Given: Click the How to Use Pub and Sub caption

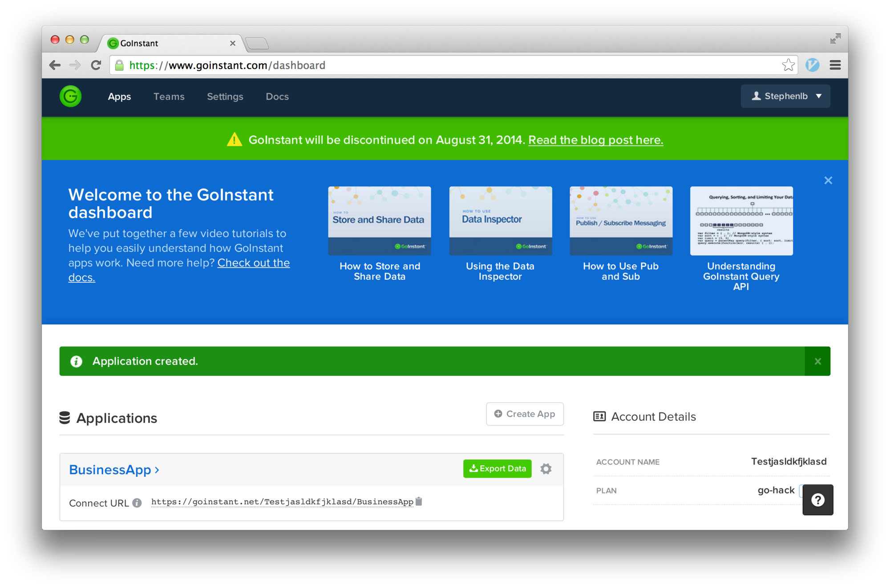Looking at the screenshot, I should point(621,271).
